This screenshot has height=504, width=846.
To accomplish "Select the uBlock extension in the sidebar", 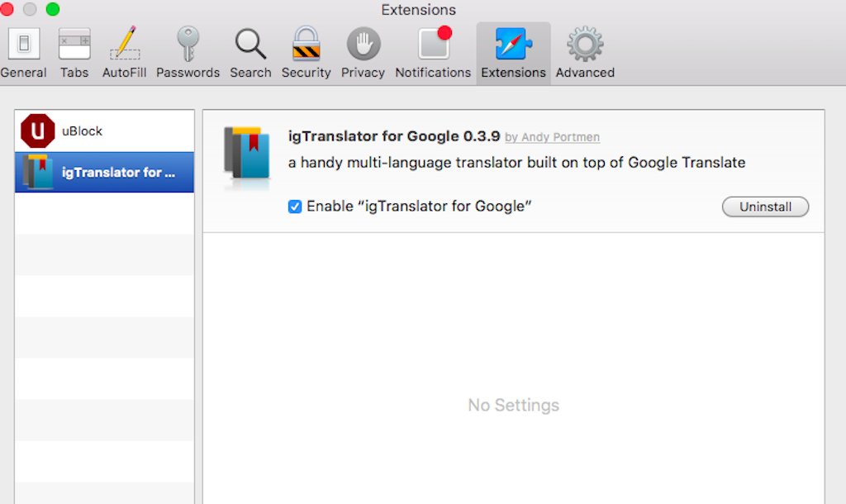I will tap(105, 131).
